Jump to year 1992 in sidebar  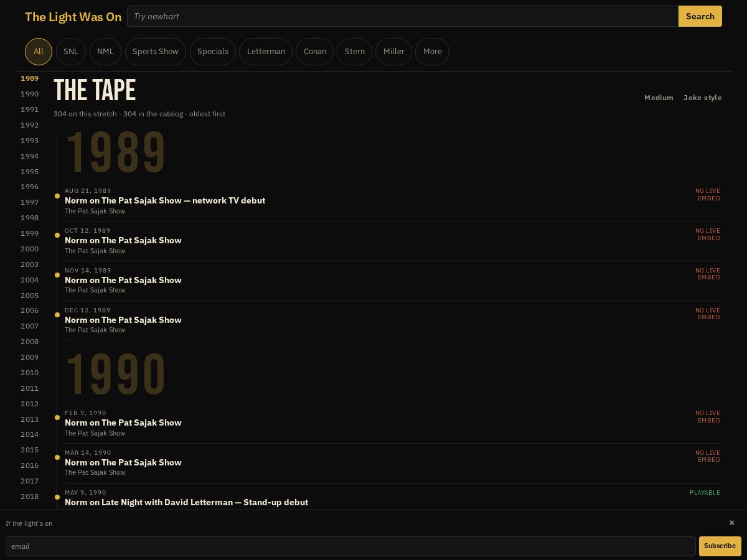click(29, 125)
